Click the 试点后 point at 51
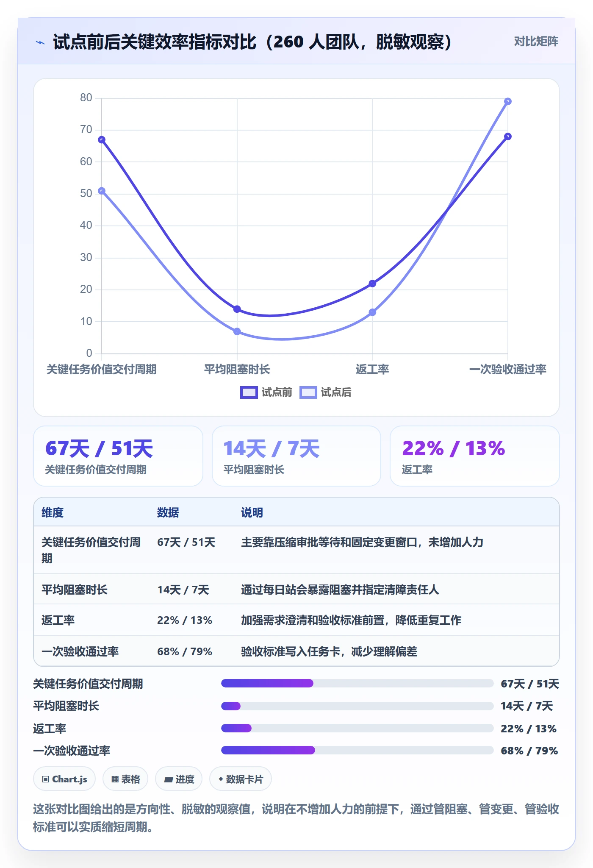 point(102,191)
